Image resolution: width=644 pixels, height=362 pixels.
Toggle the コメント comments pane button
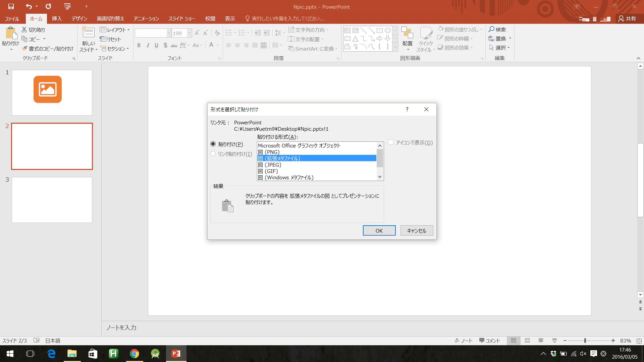(490, 341)
